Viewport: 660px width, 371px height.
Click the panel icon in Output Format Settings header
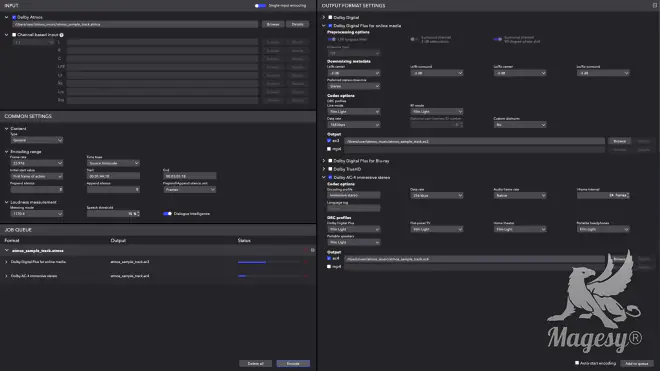[x=655, y=5]
